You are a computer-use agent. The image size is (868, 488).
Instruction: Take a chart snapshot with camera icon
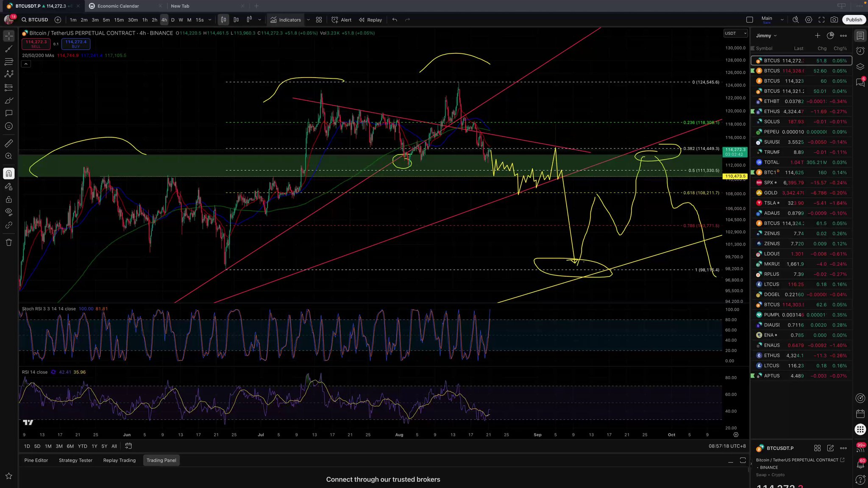tap(834, 20)
